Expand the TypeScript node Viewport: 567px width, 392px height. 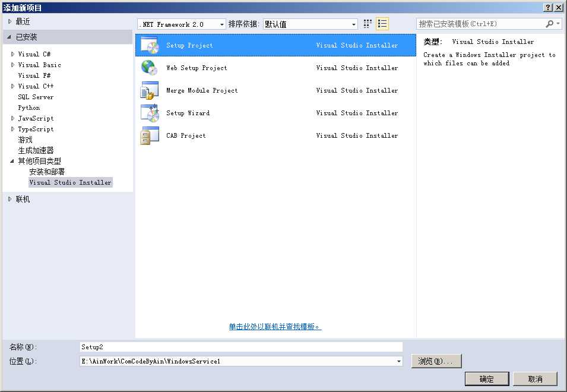(12, 129)
